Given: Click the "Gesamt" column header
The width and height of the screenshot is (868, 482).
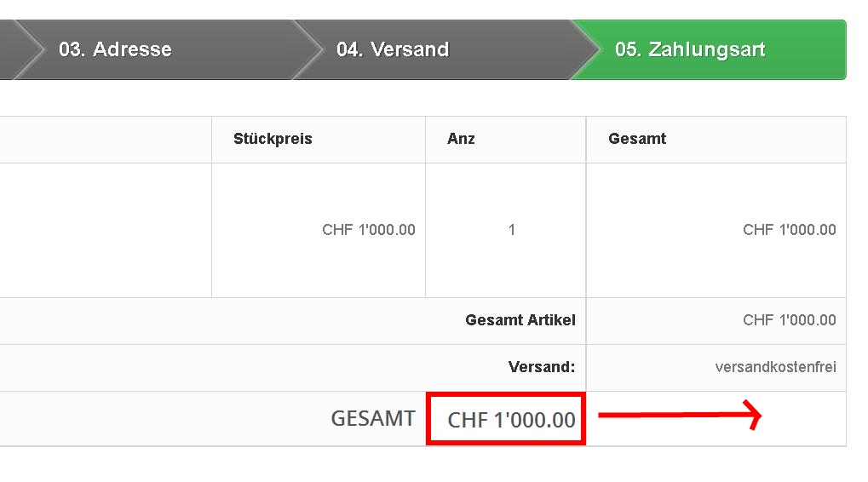Looking at the screenshot, I should click(x=637, y=139).
